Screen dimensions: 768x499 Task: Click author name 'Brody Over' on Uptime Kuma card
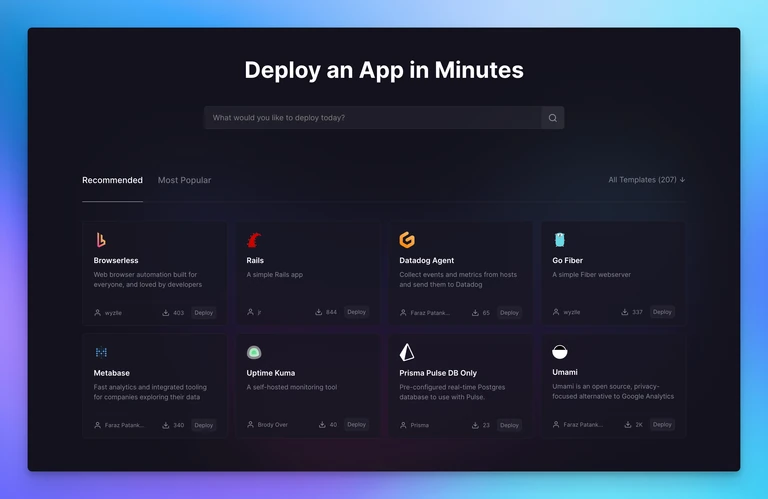(x=273, y=425)
